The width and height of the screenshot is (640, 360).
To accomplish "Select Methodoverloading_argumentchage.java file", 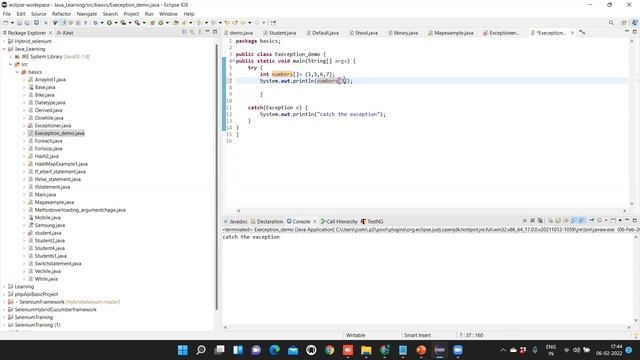I will click(x=80, y=210).
